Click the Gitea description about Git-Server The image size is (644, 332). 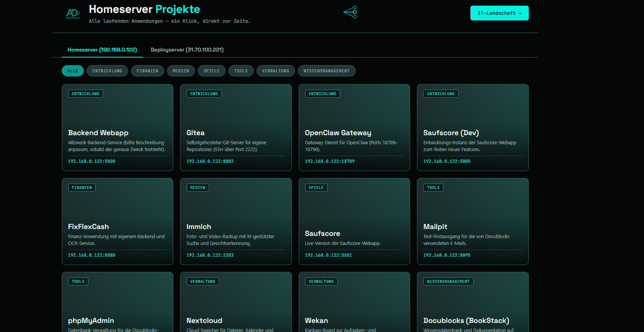click(226, 146)
